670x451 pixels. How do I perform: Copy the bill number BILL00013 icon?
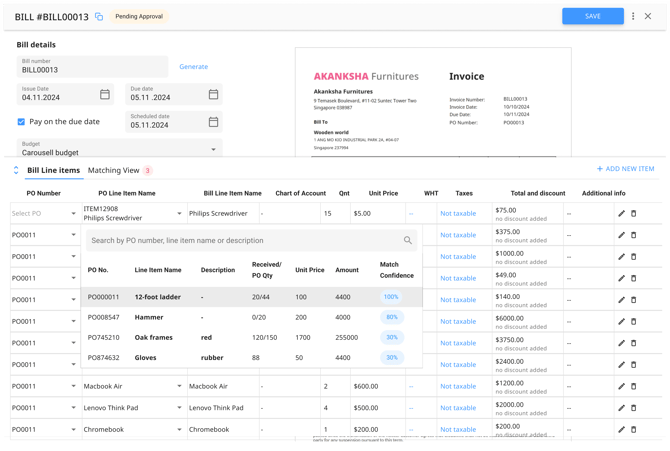99,17
